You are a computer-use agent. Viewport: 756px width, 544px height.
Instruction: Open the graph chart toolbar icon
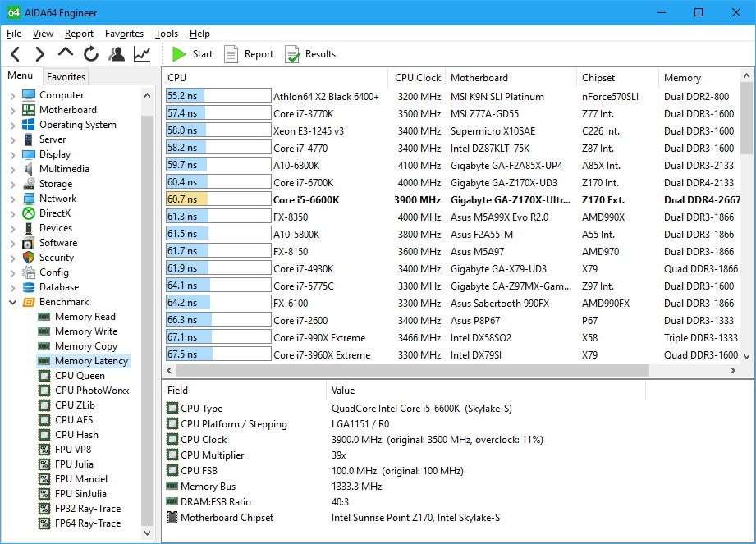(x=142, y=54)
